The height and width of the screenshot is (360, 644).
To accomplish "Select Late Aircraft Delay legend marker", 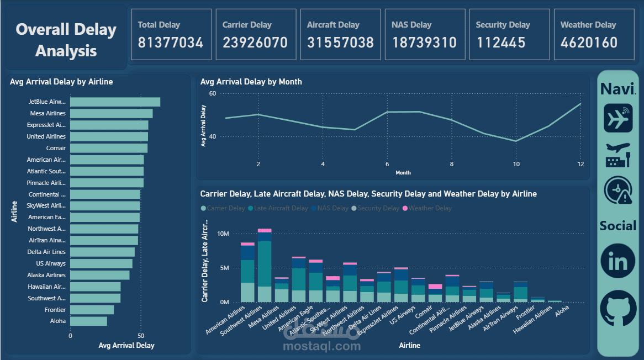I will point(251,209).
